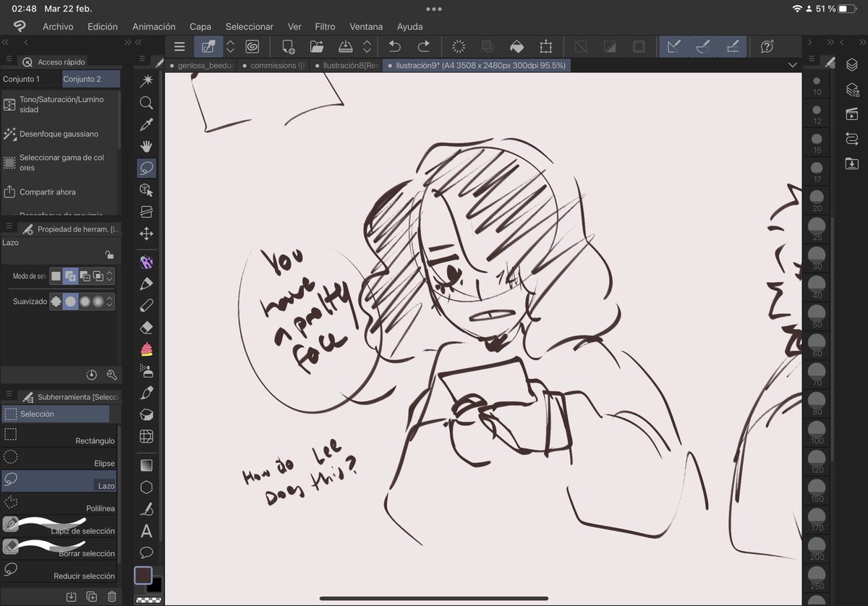Image resolution: width=868 pixels, height=606 pixels.
Task: Open the Acceso rápido panel menu
Action: pos(9,59)
